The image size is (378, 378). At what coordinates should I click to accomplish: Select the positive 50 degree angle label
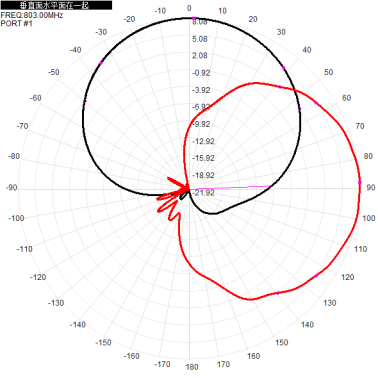tap(329, 72)
